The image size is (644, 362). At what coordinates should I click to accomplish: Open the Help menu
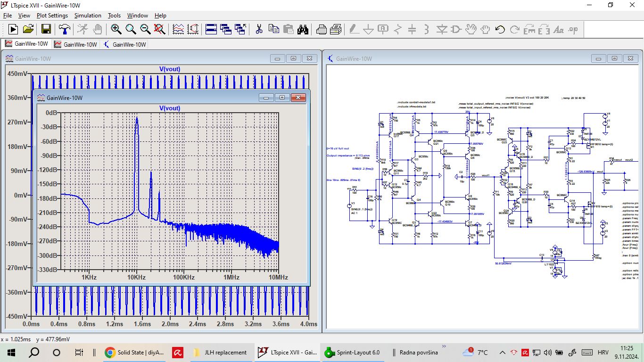point(160,16)
